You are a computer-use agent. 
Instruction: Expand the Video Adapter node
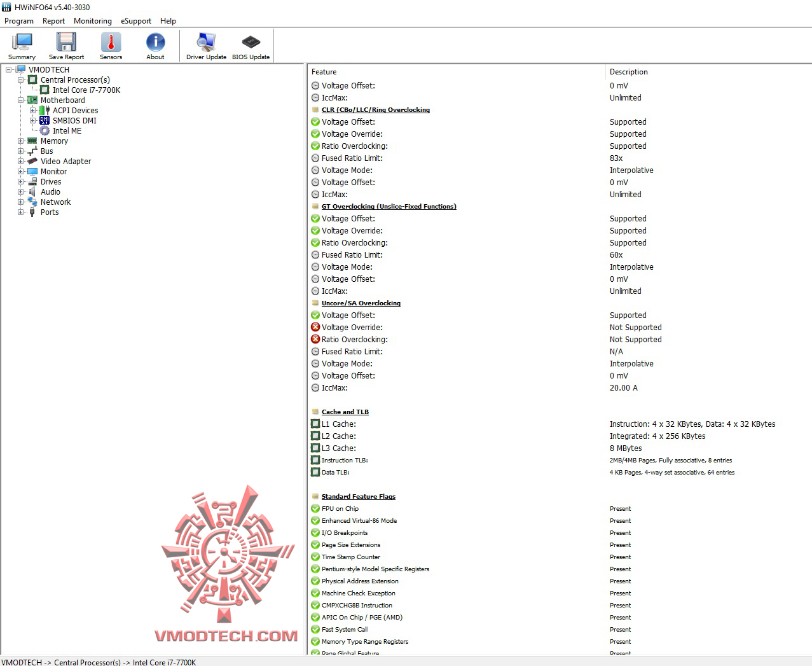[20, 162]
